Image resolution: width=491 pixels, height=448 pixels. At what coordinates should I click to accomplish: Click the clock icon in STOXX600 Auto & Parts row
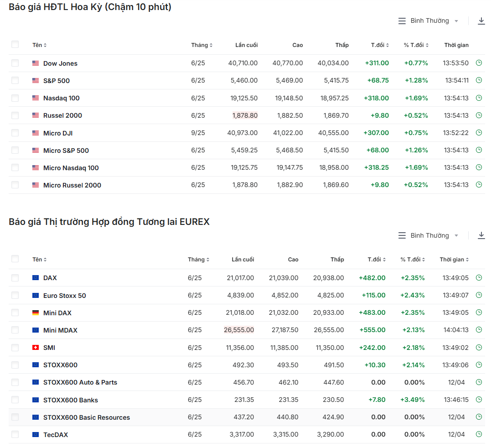tap(479, 382)
